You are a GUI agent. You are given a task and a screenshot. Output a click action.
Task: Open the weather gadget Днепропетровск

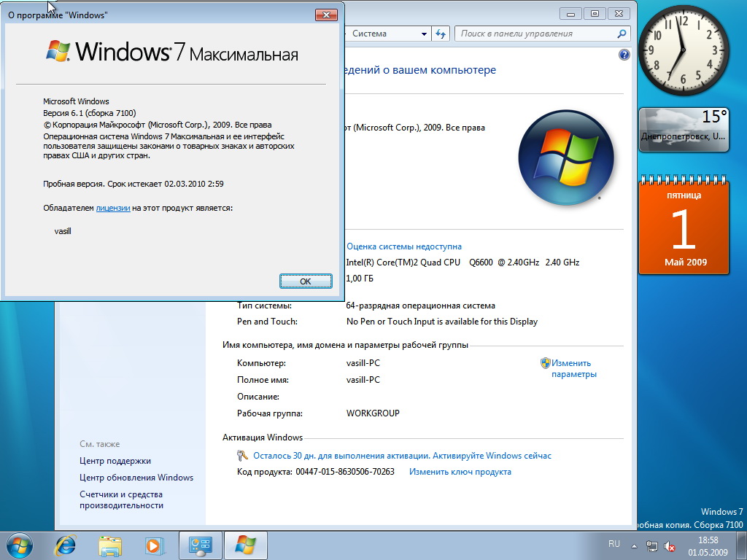click(684, 130)
